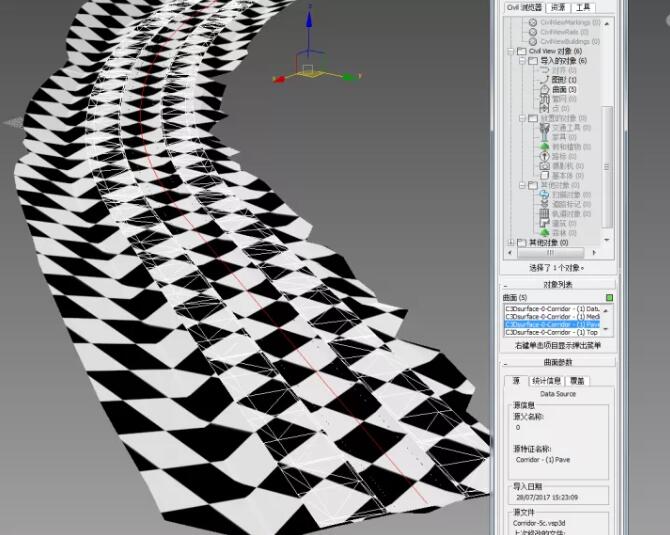
Task: Click the alignment icon above 图形 (1)
Action: click(x=544, y=70)
